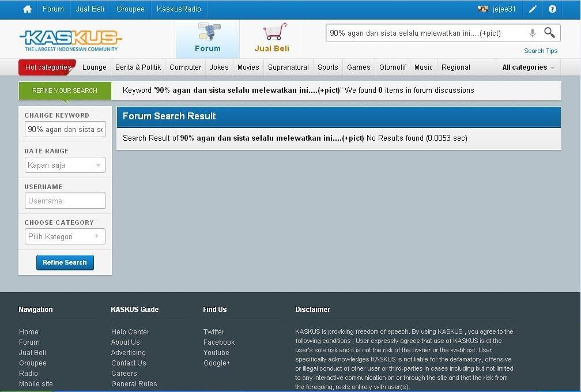The image size is (581, 392).
Task: Select Jual Beli in the top blue bar
Action: pos(90,9)
